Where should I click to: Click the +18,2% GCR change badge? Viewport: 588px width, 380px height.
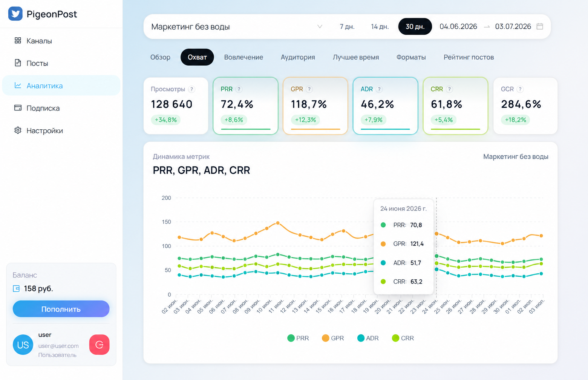click(x=516, y=120)
